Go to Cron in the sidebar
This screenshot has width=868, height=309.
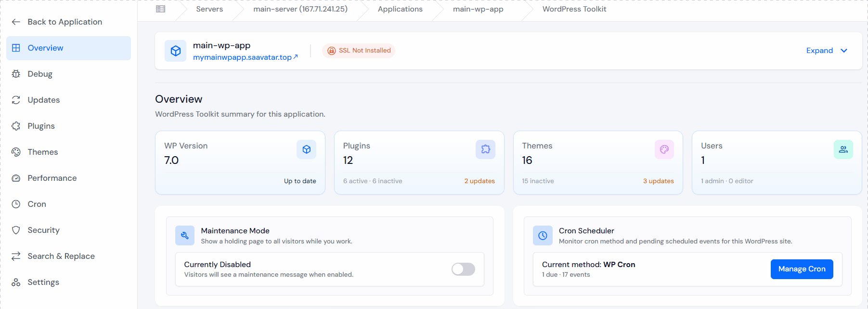pos(69,204)
